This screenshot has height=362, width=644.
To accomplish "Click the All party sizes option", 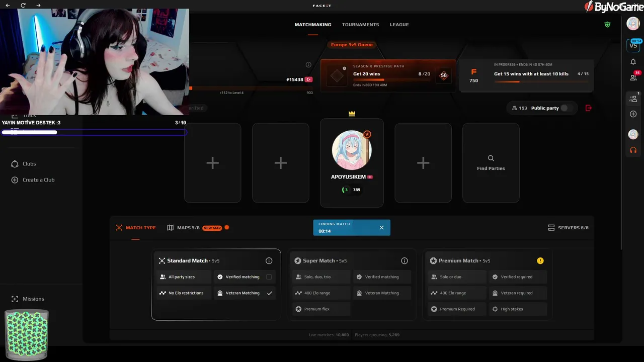I will point(185,277).
